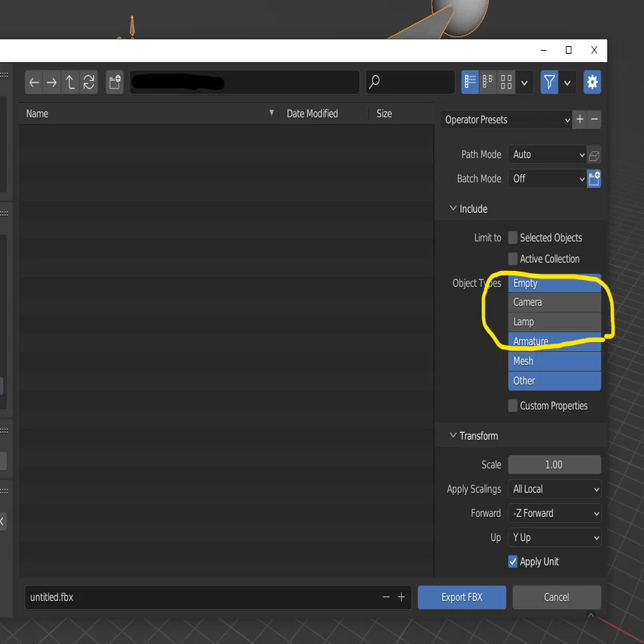Open Up axis dropdown
Viewport: 644px width, 644px height.
[555, 537]
